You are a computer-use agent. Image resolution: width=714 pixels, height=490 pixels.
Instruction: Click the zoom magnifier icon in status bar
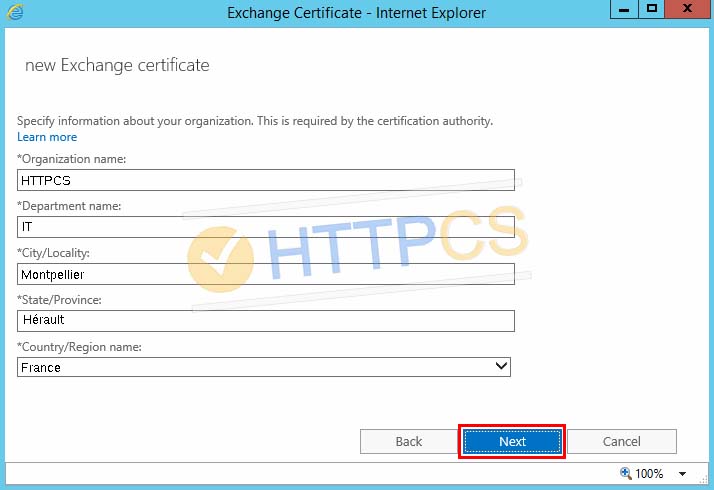(x=625, y=473)
